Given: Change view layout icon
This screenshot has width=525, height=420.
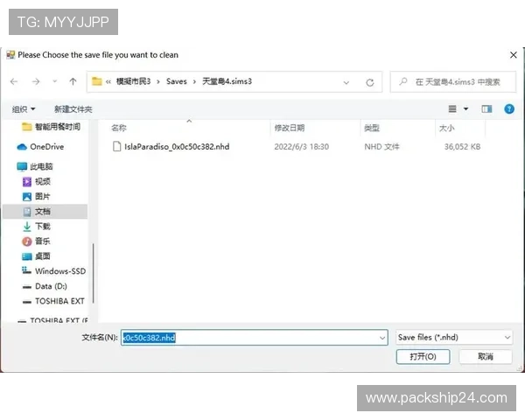Looking at the screenshot, I should (x=452, y=108).
